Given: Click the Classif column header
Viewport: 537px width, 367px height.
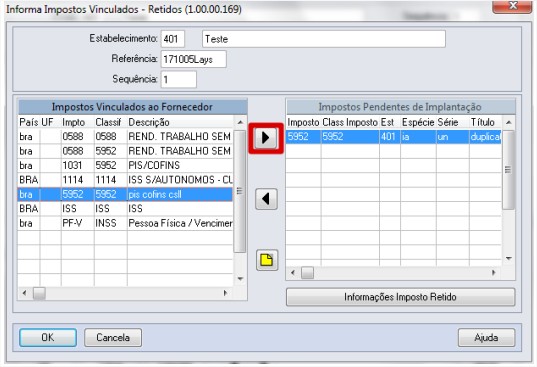Looking at the screenshot, I should click(x=108, y=122).
